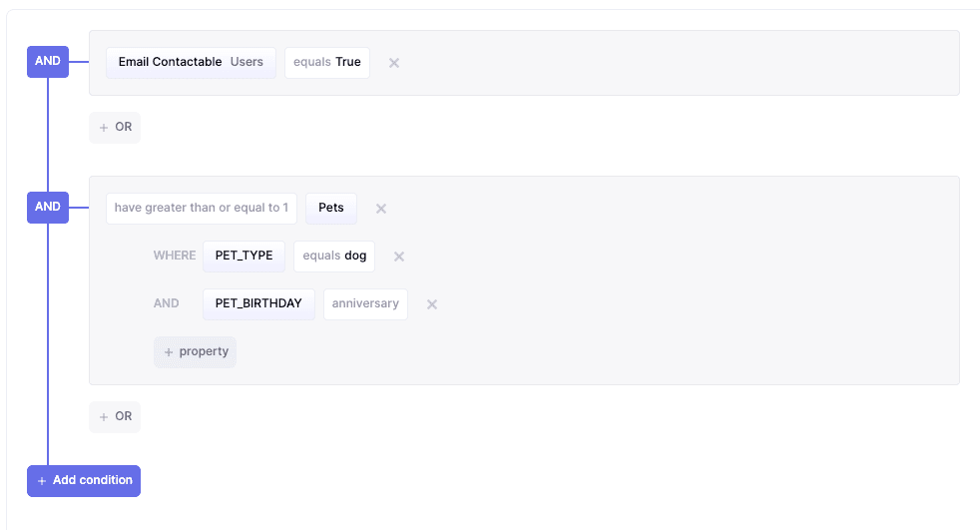Screen dimensions: 980x530
Task: Click the inner AND label before PET_BIRTHDAY
Action: (167, 303)
